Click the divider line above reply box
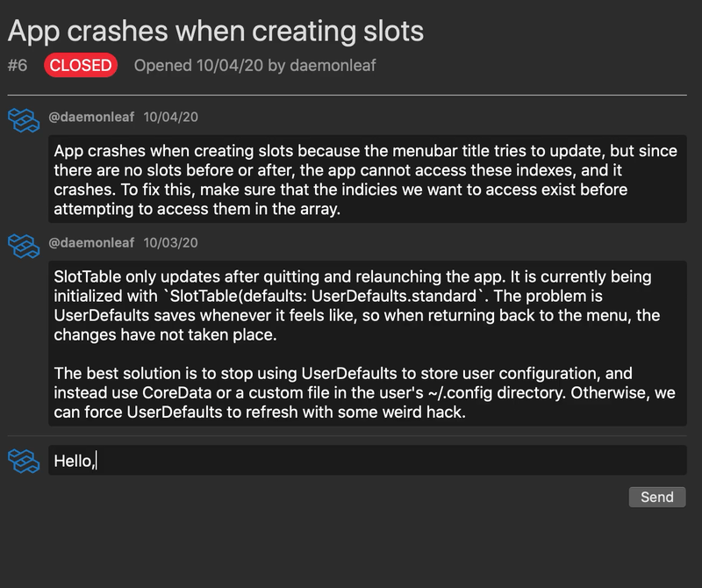This screenshot has width=702, height=588. point(347,436)
